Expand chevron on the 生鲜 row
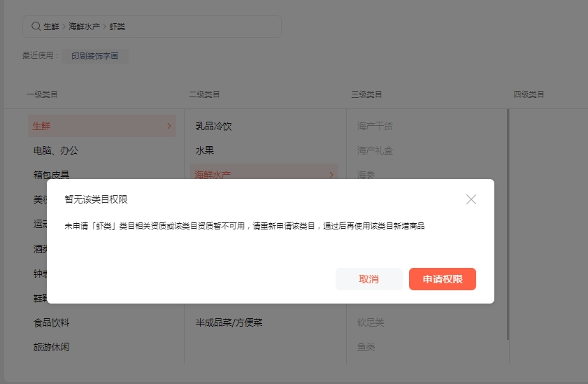This screenshot has width=588, height=384. [169, 126]
